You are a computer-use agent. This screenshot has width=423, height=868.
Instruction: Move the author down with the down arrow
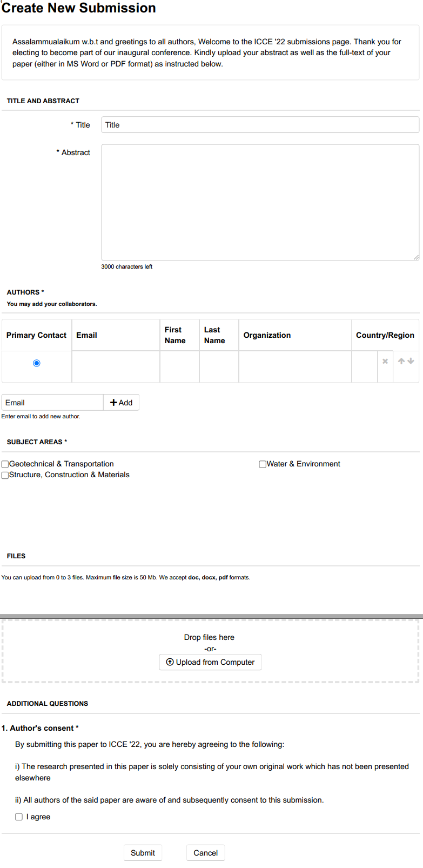[411, 361]
